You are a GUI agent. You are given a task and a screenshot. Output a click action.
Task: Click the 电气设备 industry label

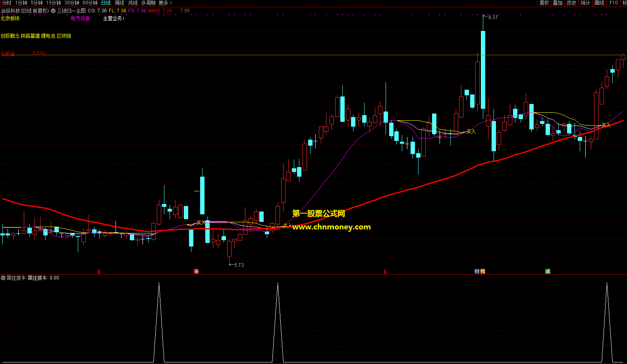click(80, 18)
